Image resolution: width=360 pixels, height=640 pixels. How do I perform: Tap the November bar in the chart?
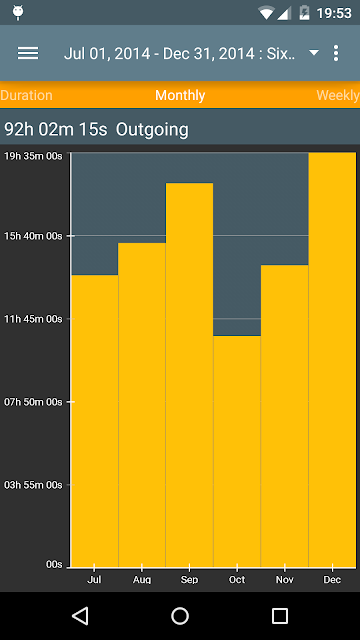coord(284,416)
